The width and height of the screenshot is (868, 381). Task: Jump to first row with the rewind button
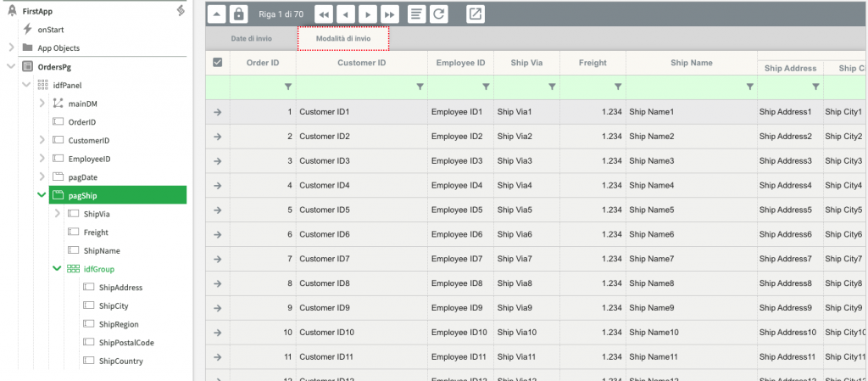point(324,14)
